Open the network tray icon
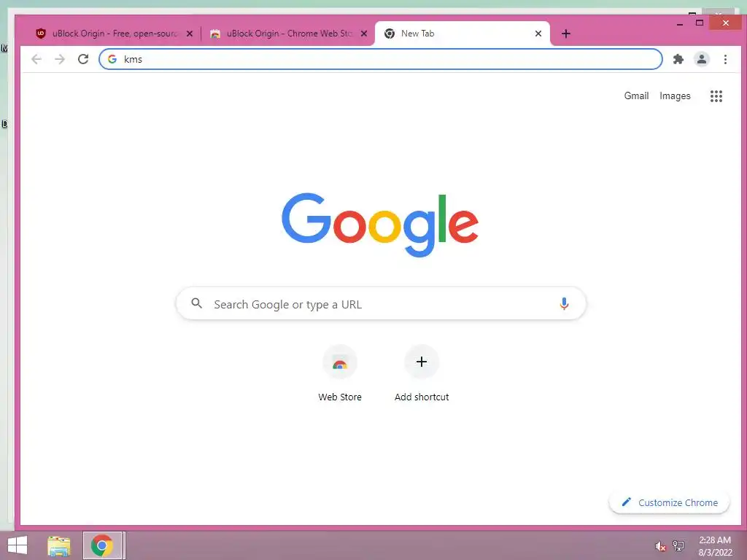The width and height of the screenshot is (747, 560). coord(678,545)
